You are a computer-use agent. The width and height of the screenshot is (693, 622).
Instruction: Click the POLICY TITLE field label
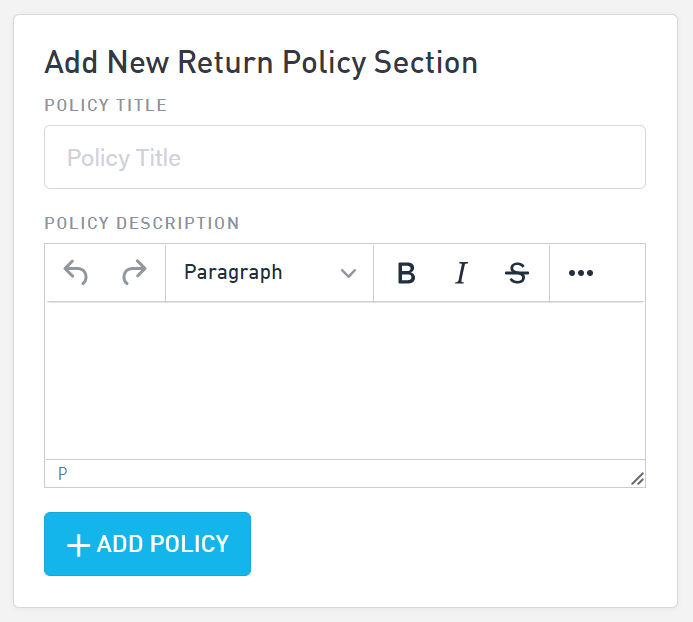pos(106,105)
